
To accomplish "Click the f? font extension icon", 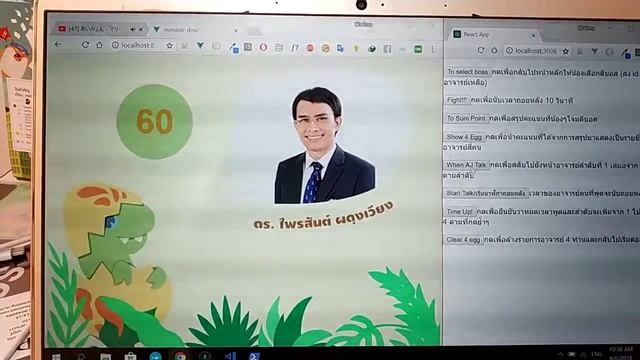I will [295, 48].
